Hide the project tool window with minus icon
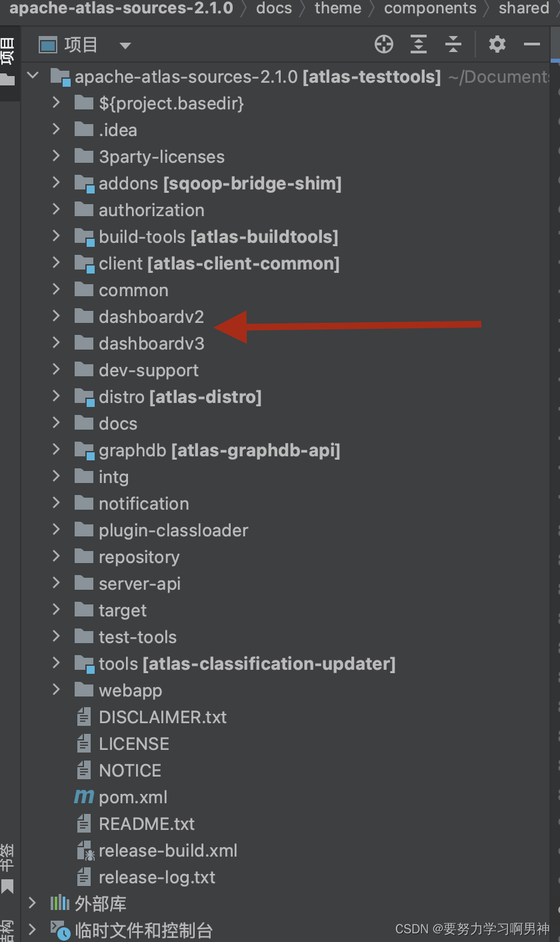 [x=531, y=44]
